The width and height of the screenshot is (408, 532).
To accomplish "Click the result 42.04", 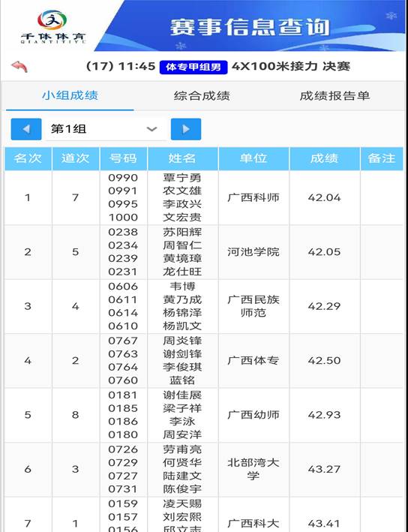I will [x=324, y=197].
